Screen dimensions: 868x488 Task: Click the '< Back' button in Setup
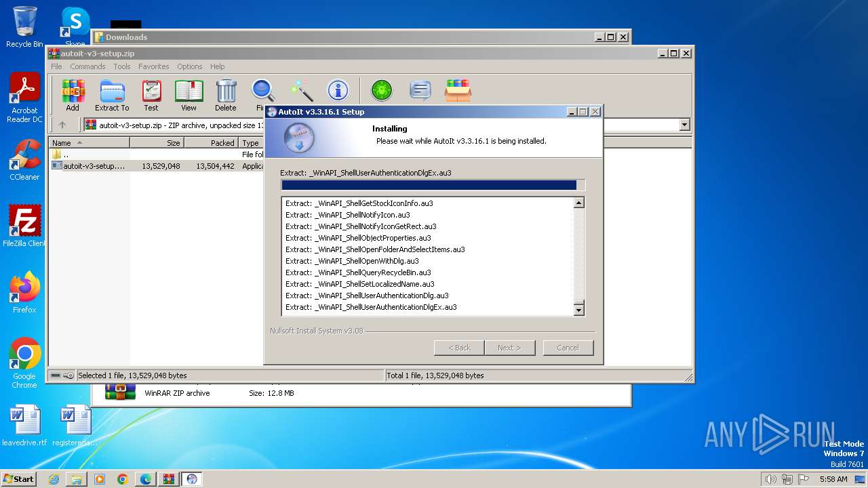(459, 348)
